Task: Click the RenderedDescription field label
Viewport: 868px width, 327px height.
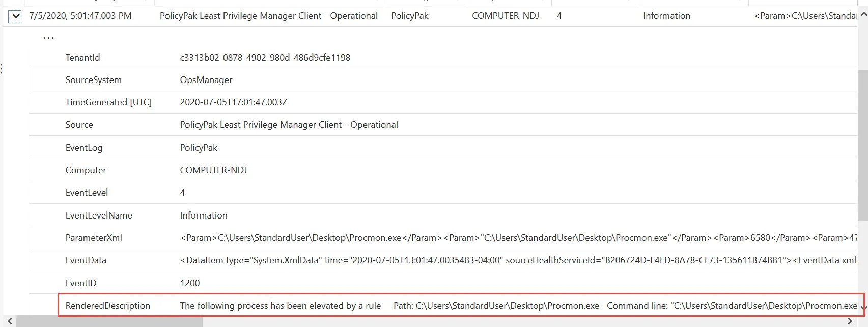Action: (107, 306)
